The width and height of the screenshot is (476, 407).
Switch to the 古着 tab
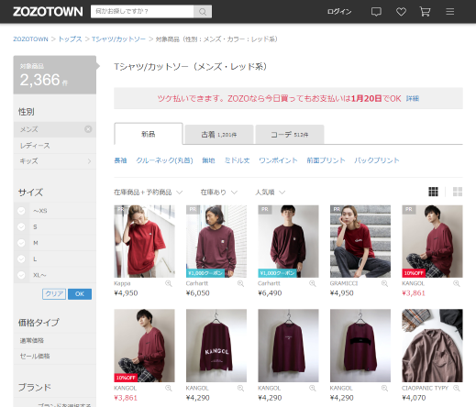point(219,135)
